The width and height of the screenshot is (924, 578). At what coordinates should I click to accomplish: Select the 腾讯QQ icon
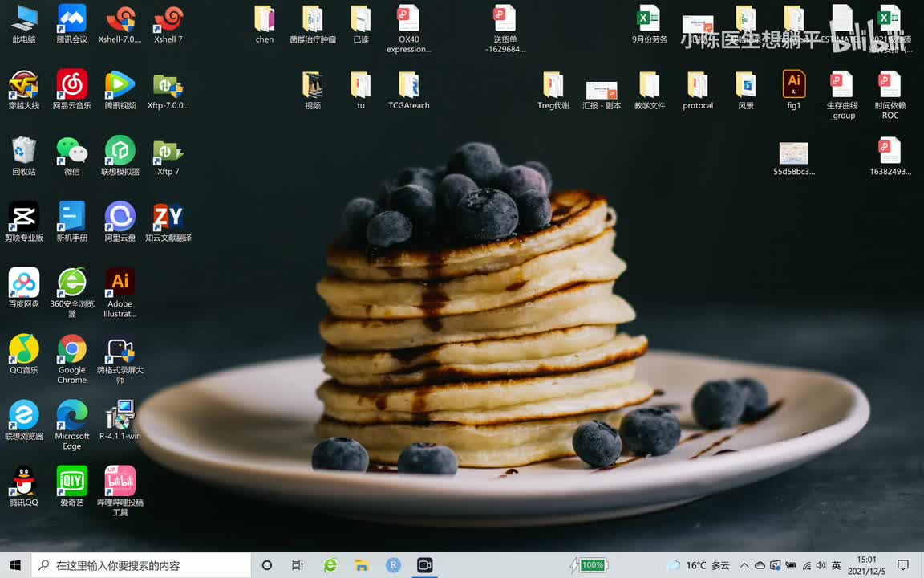pos(24,486)
